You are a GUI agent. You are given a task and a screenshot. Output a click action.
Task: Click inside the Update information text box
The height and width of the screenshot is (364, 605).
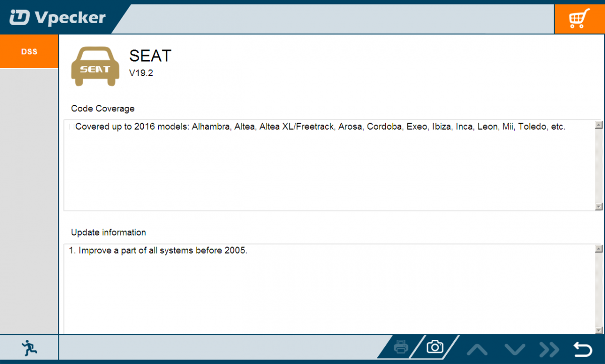(329, 289)
